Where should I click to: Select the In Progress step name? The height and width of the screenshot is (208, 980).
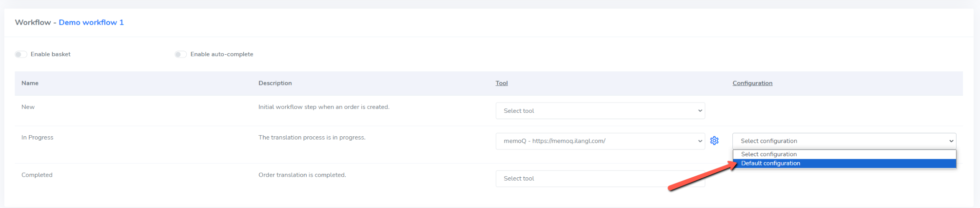point(38,138)
